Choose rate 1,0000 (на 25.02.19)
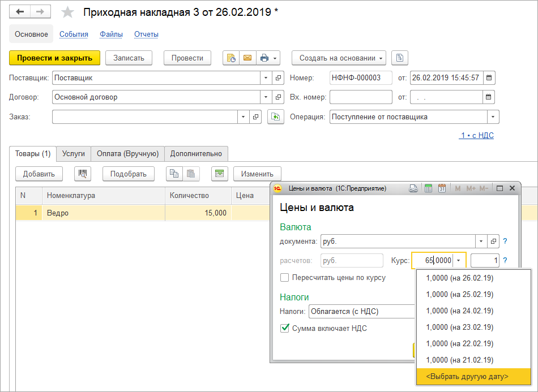 click(x=473, y=294)
